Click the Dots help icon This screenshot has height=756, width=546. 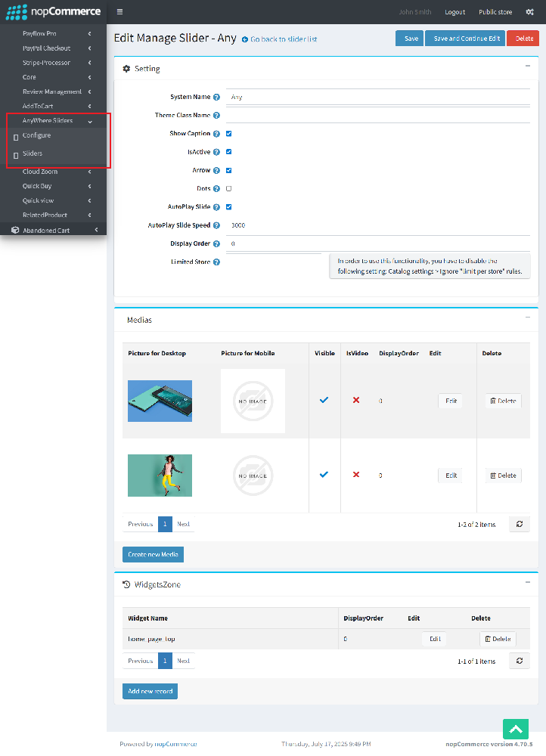click(x=216, y=188)
